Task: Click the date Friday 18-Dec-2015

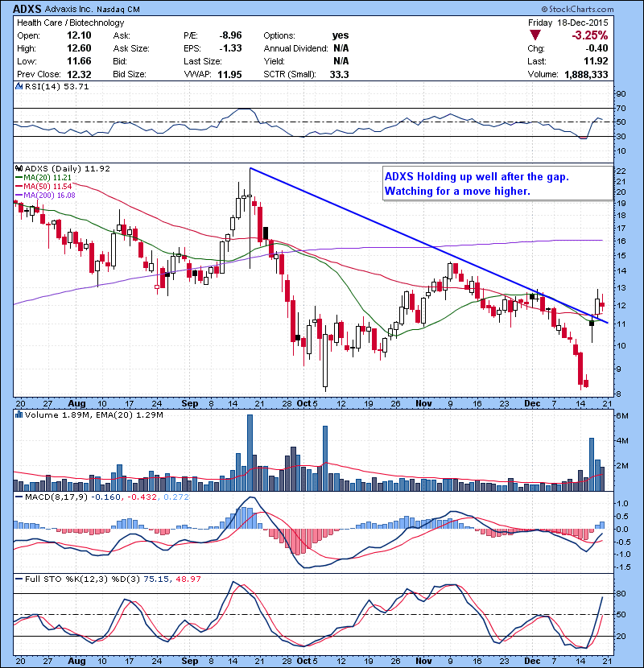Action: pos(568,23)
